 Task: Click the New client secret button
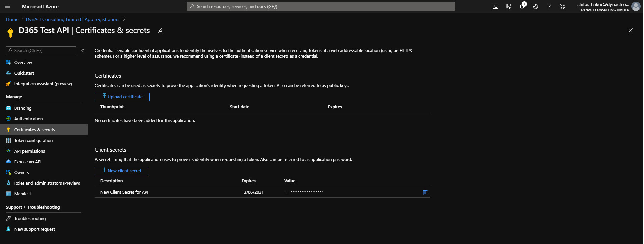pos(122,171)
